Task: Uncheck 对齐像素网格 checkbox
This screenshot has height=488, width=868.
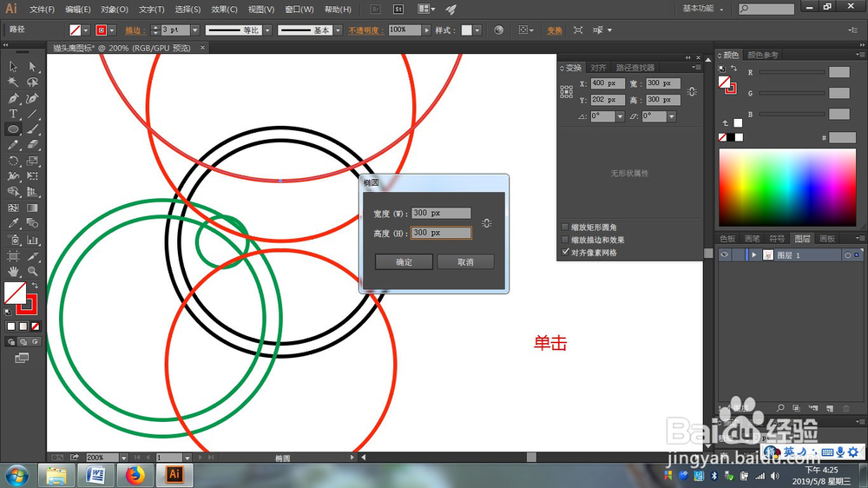Action: coord(565,252)
